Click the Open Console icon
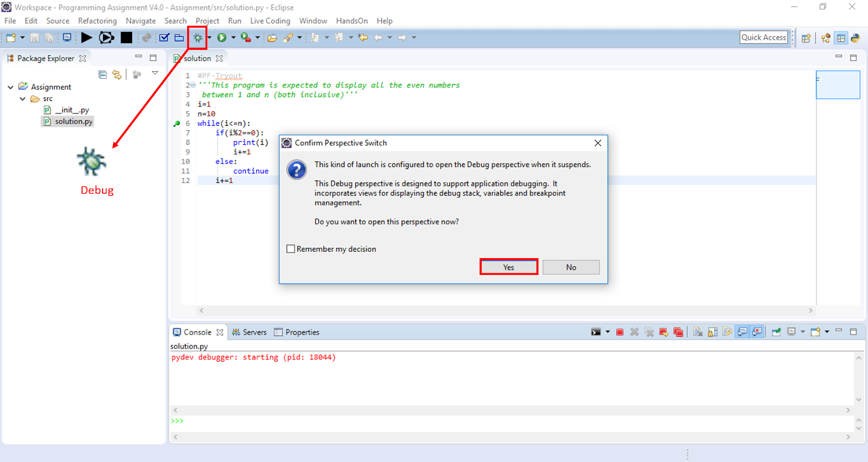Image resolution: width=868 pixels, height=462 pixels. tap(815, 332)
